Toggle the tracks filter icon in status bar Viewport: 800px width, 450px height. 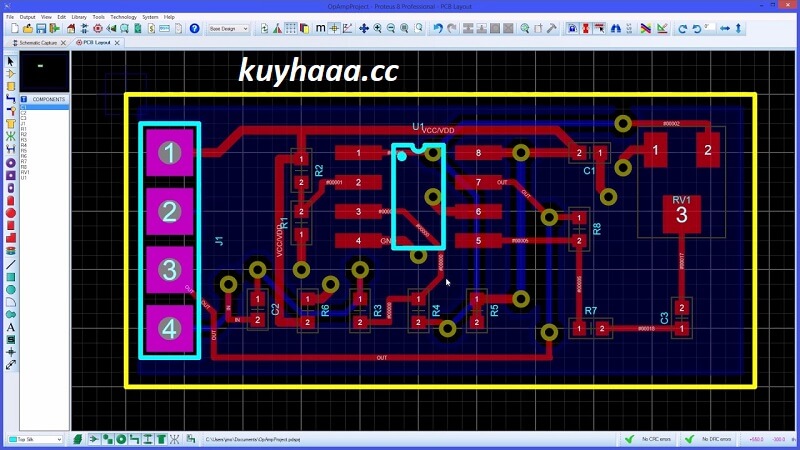click(134, 439)
